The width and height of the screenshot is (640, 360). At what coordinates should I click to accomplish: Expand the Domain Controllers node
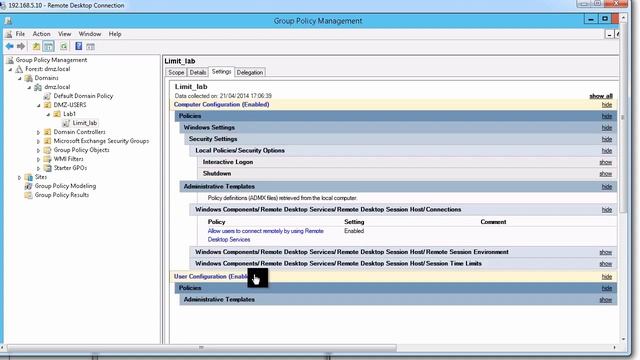pos(39,132)
